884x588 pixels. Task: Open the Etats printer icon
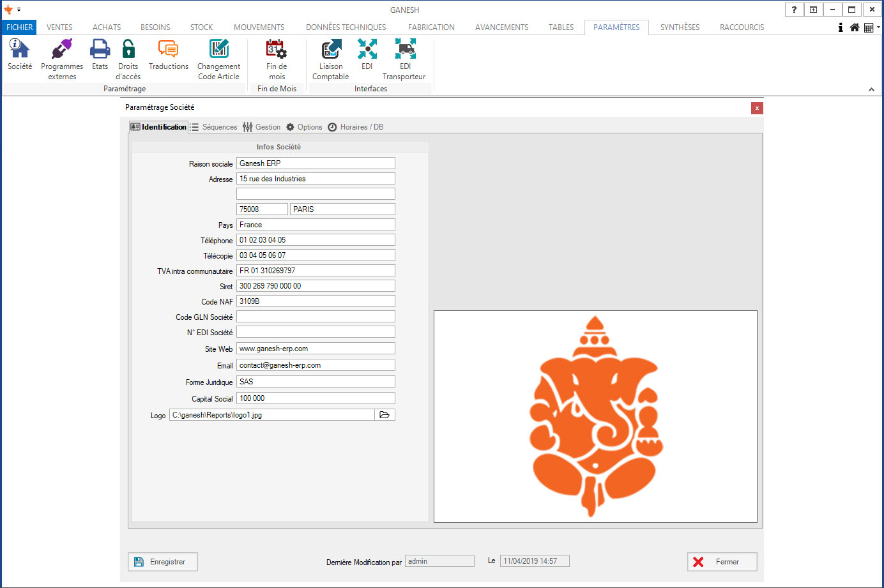pyautogui.click(x=100, y=50)
